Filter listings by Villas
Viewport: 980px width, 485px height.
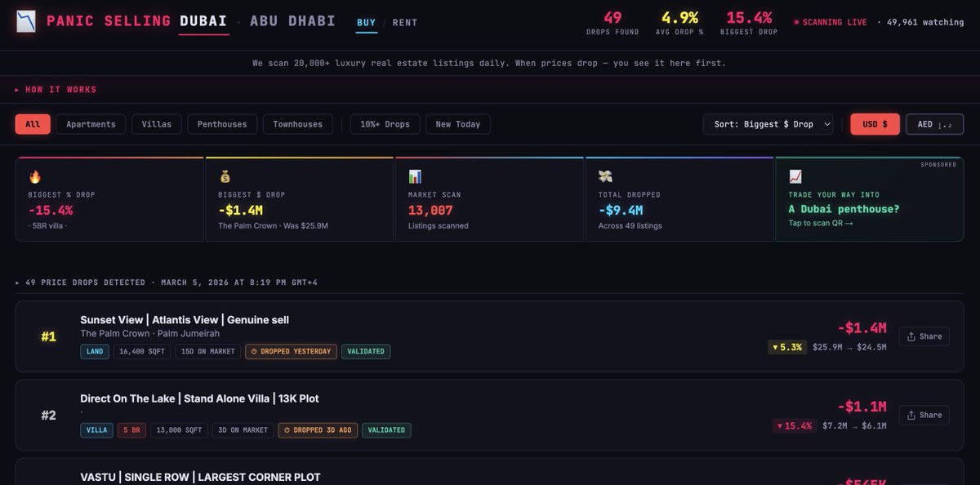(x=157, y=124)
